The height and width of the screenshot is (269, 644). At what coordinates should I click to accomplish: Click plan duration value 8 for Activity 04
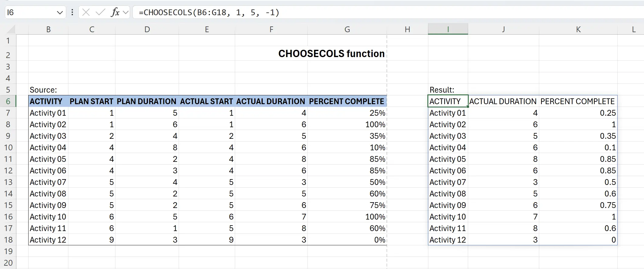point(147,148)
